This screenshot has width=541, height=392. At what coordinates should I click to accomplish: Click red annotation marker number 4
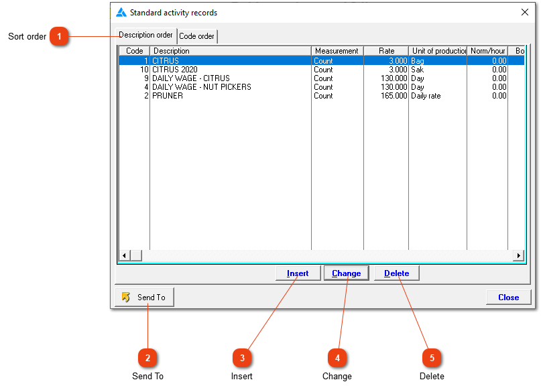click(337, 358)
